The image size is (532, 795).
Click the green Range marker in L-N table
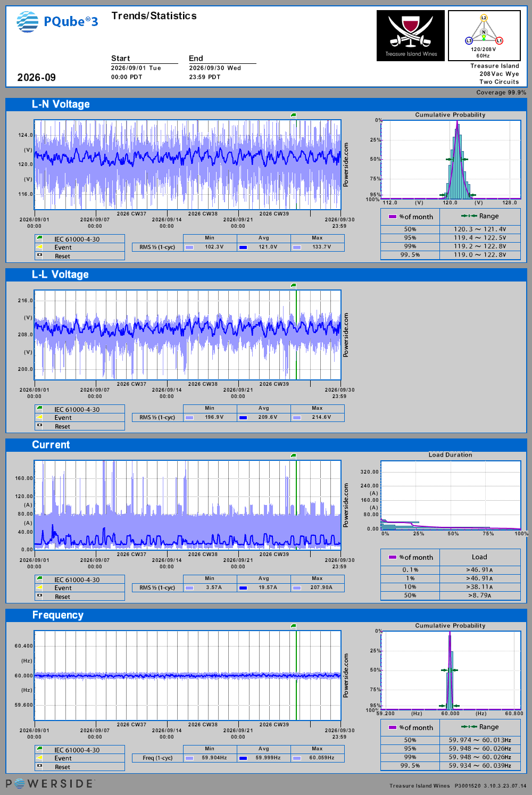[469, 216]
